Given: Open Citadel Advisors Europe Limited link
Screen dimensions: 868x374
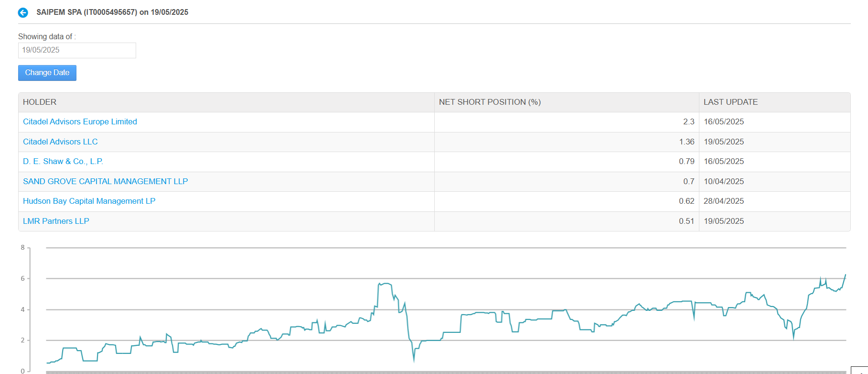Looking at the screenshot, I should [x=80, y=122].
